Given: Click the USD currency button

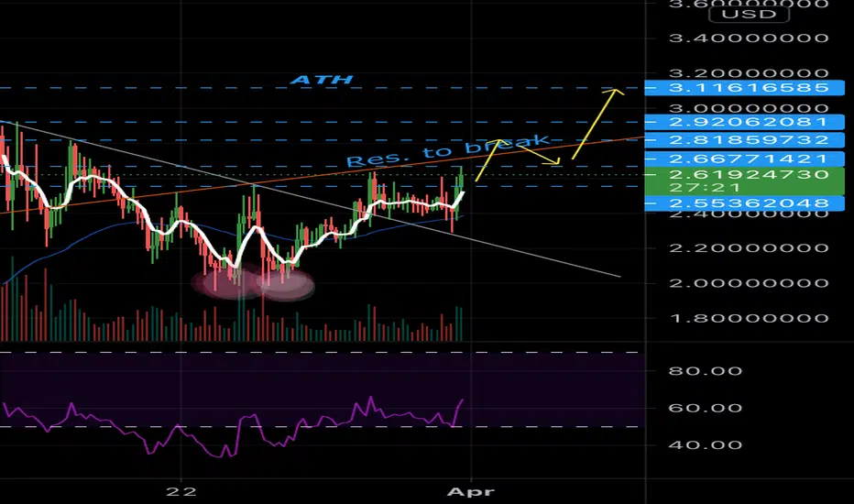Looking at the screenshot, I should [749, 14].
